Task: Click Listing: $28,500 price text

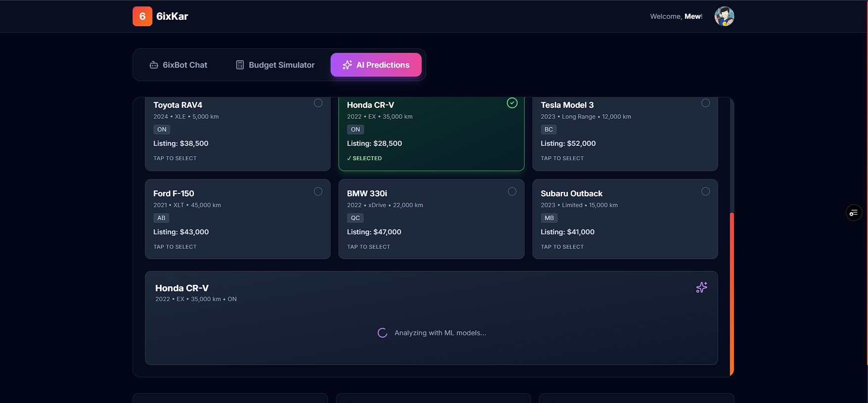Action: pos(375,143)
